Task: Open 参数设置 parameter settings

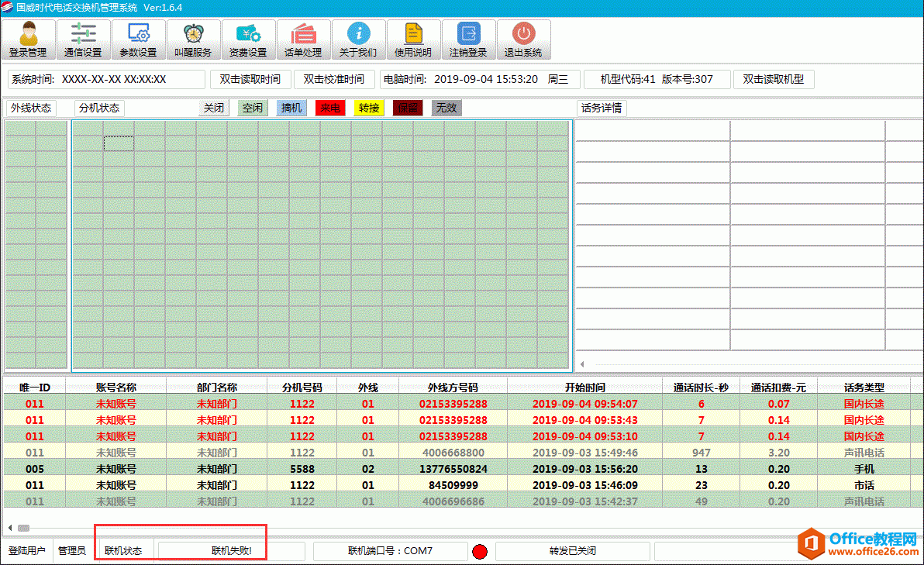Action: pos(138,39)
